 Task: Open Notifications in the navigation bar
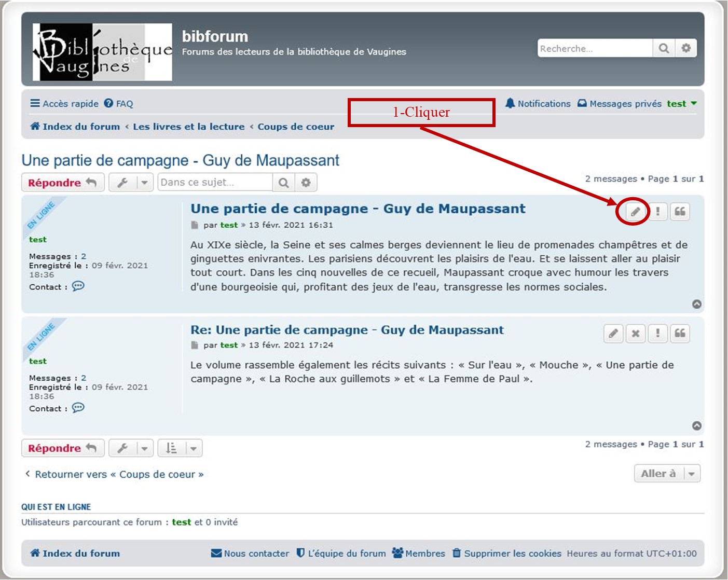pyautogui.click(x=538, y=104)
